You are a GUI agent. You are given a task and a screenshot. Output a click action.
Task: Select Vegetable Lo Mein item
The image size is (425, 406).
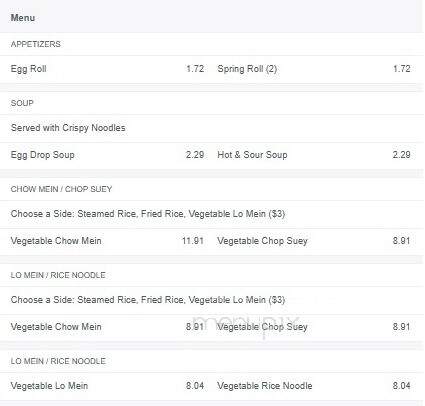coord(49,386)
